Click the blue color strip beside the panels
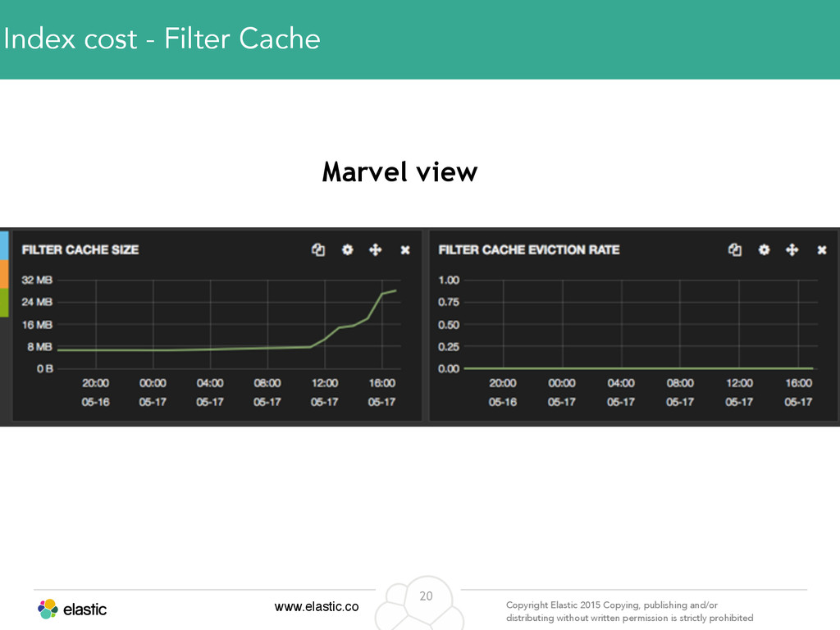Image resolution: width=840 pixels, height=630 pixels. (4, 245)
